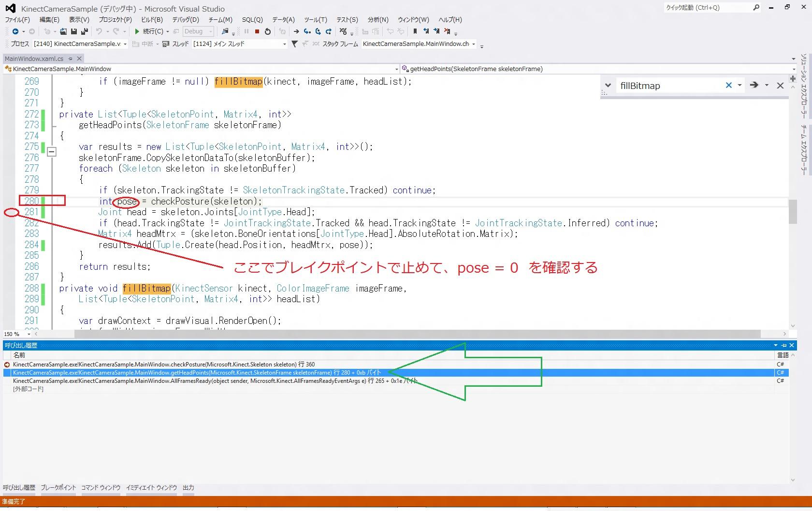This screenshot has width=812, height=511.
Task: Switch to the ブレークポイント tab
Action: pyautogui.click(x=58, y=488)
